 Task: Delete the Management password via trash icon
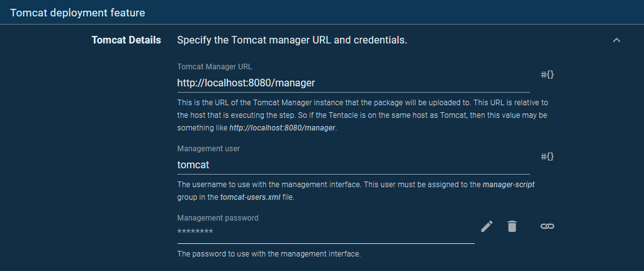click(x=512, y=226)
